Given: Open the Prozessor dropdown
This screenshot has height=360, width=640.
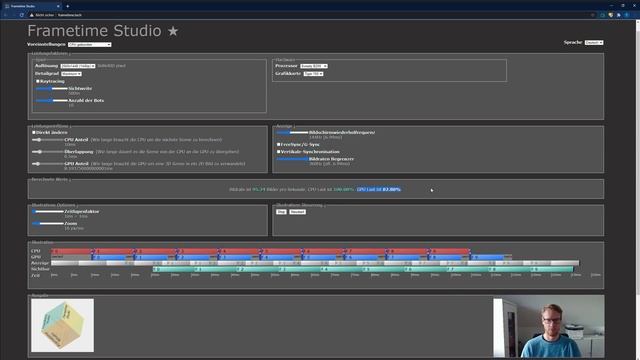Looking at the screenshot, I should pos(313,66).
